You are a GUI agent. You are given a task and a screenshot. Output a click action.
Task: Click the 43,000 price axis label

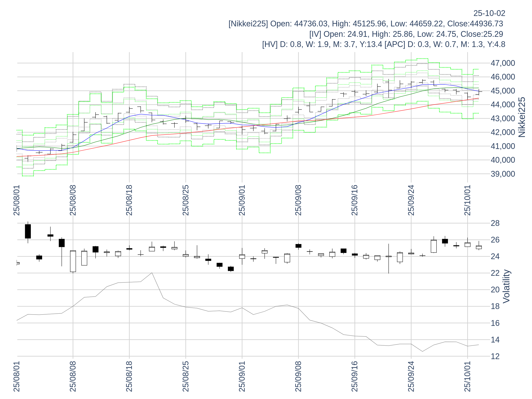(x=503, y=119)
